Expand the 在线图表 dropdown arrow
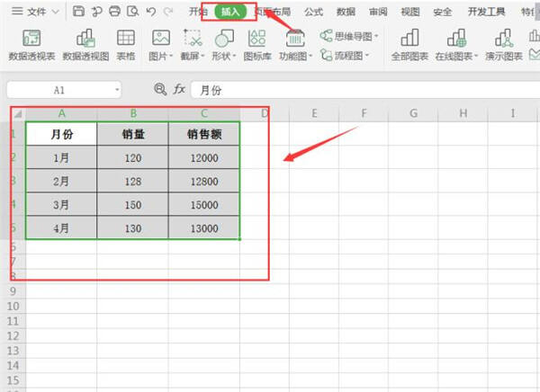 pos(476,56)
